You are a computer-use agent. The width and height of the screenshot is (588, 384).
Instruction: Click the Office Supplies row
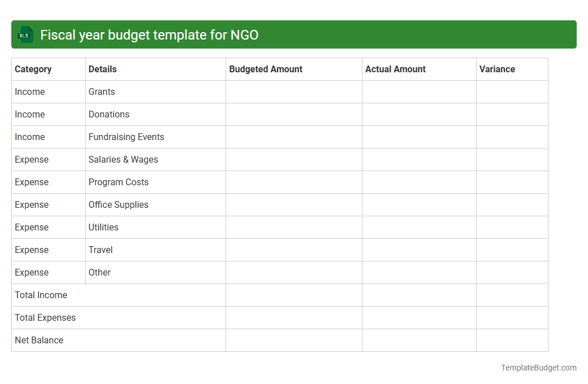[x=118, y=204]
